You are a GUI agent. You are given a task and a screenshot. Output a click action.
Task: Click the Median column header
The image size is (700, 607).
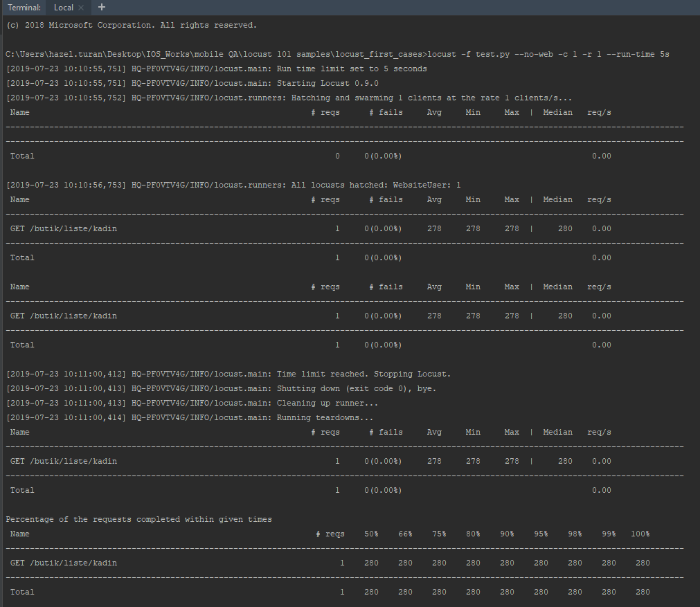point(557,112)
